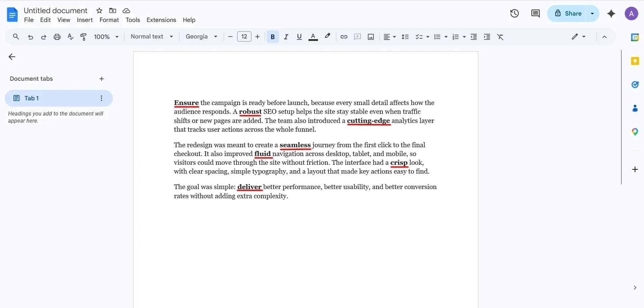Run spelling and grammar check
The height and width of the screenshot is (308, 644).
[70, 37]
